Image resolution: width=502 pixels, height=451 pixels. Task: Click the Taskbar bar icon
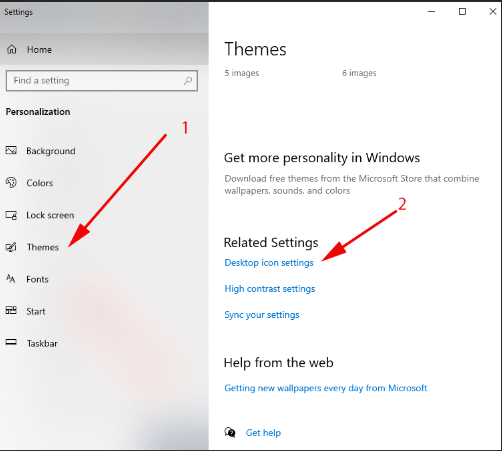tap(11, 342)
